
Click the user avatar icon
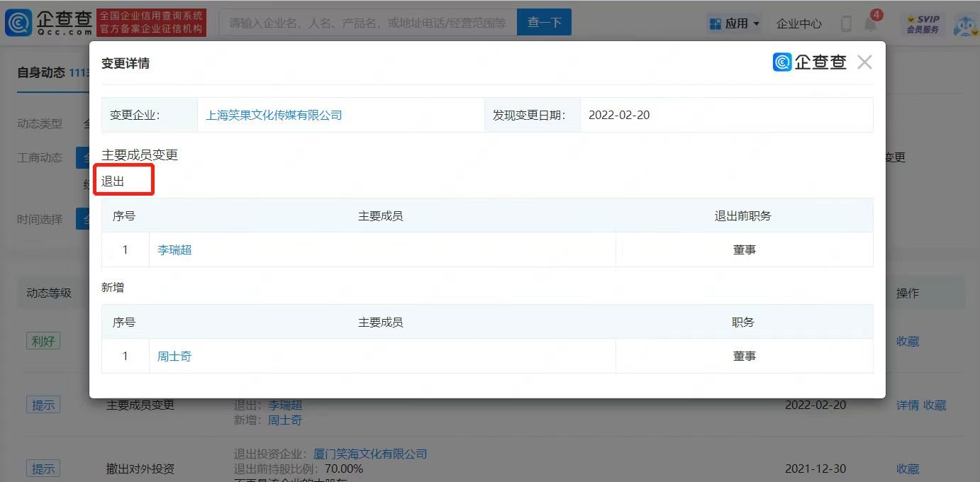pyautogui.click(x=964, y=24)
